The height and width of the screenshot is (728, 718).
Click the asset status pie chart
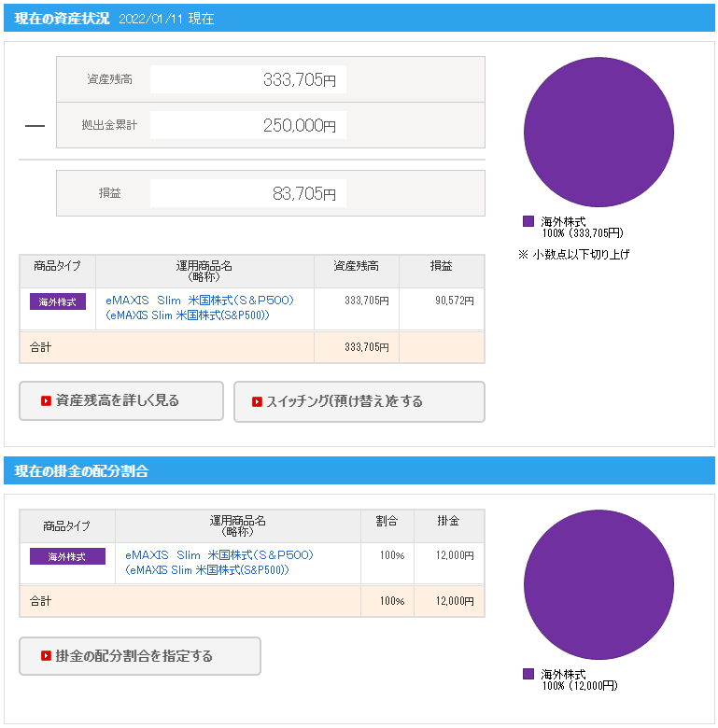tap(598, 133)
